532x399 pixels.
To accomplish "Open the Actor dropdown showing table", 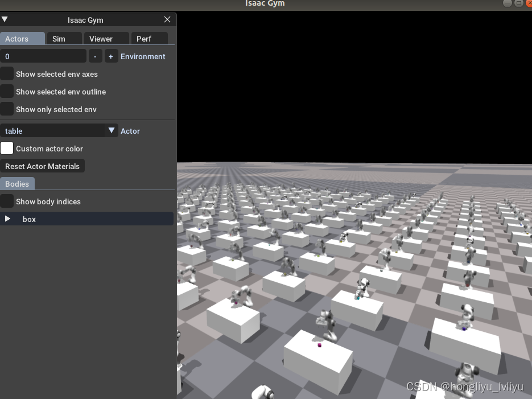I will click(59, 130).
